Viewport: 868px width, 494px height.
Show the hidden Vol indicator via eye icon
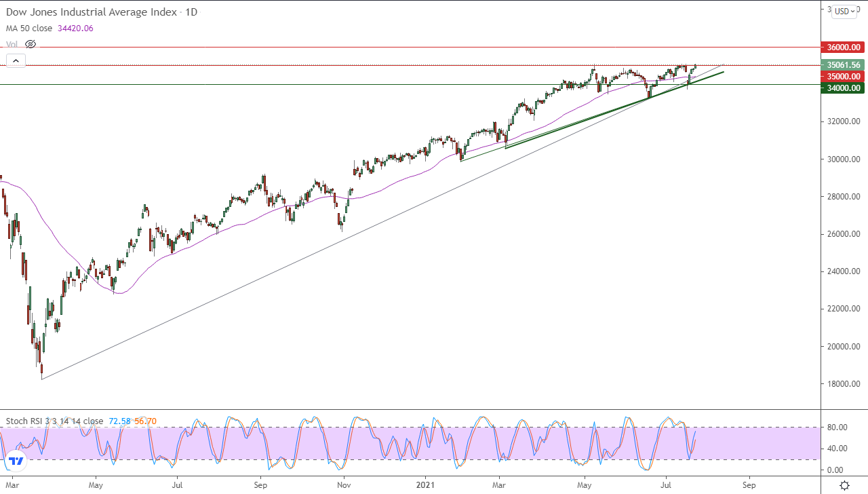tap(30, 44)
